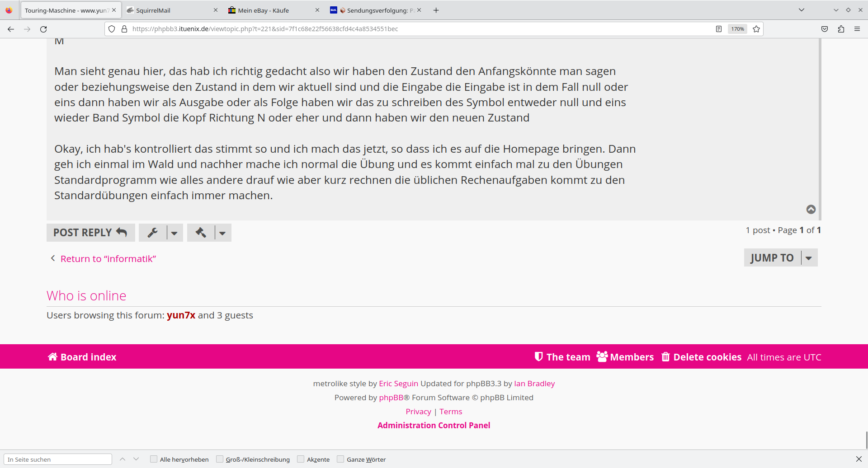Toggle the Ganze Wörter checkbox

pyautogui.click(x=340, y=459)
